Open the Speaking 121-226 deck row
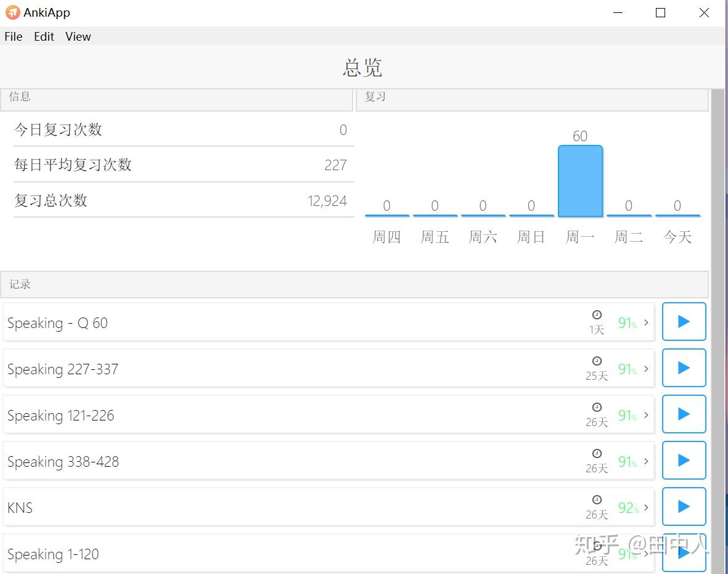Image resolution: width=728 pixels, height=574 pixels. pos(329,415)
